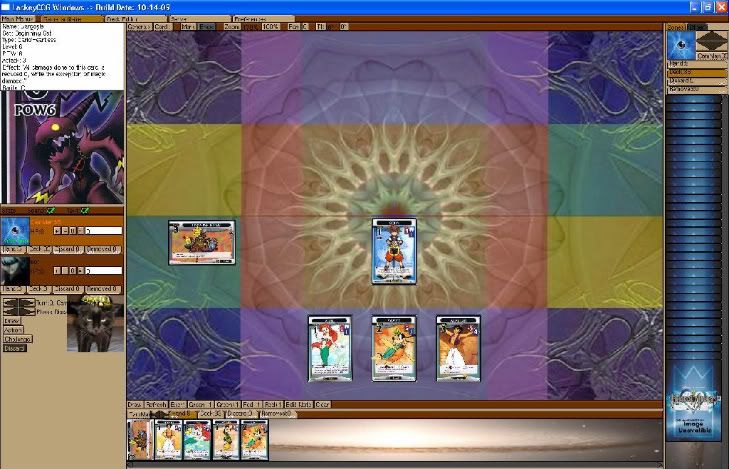Open the first player's Deck zone tab

(x=39, y=249)
